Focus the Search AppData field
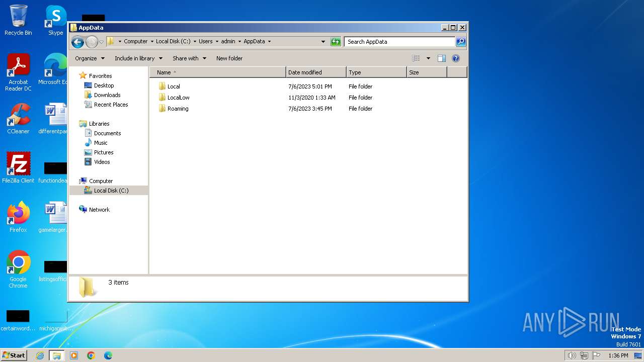Screen dimensions: 644x362 click(x=400, y=42)
